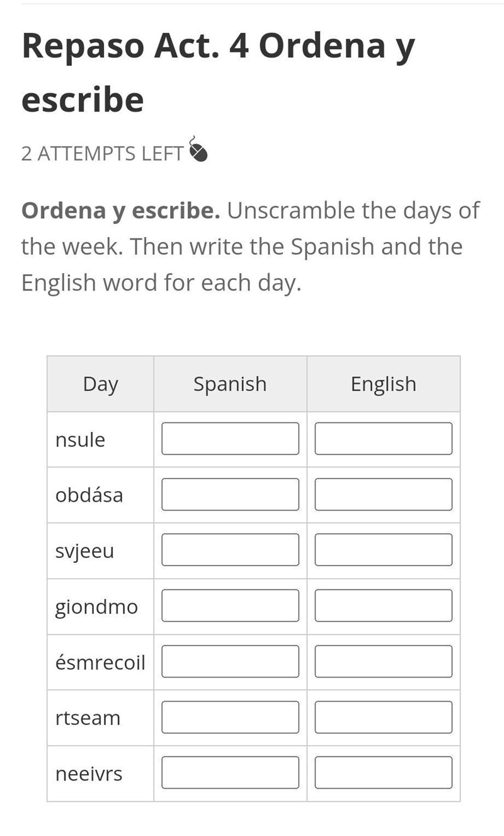Click the English field for rtseam
This screenshot has height=836, width=504.
click(384, 717)
